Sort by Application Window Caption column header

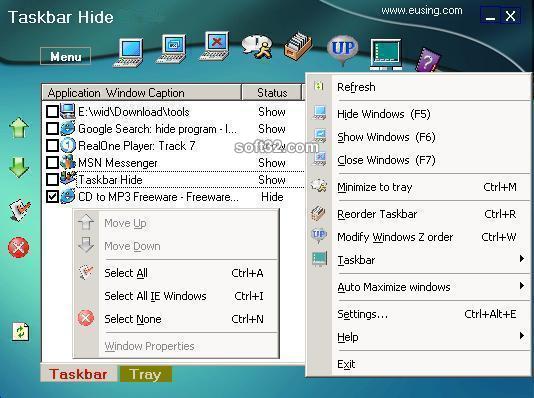141,93
